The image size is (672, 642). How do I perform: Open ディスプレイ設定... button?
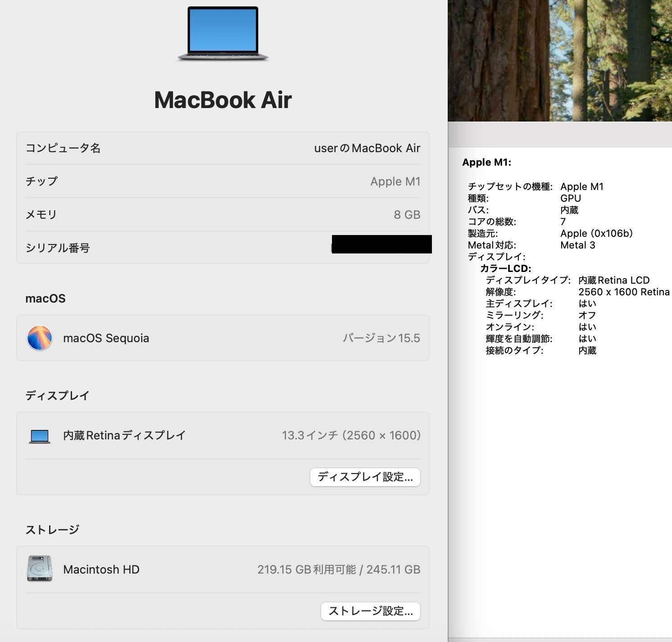pos(365,477)
